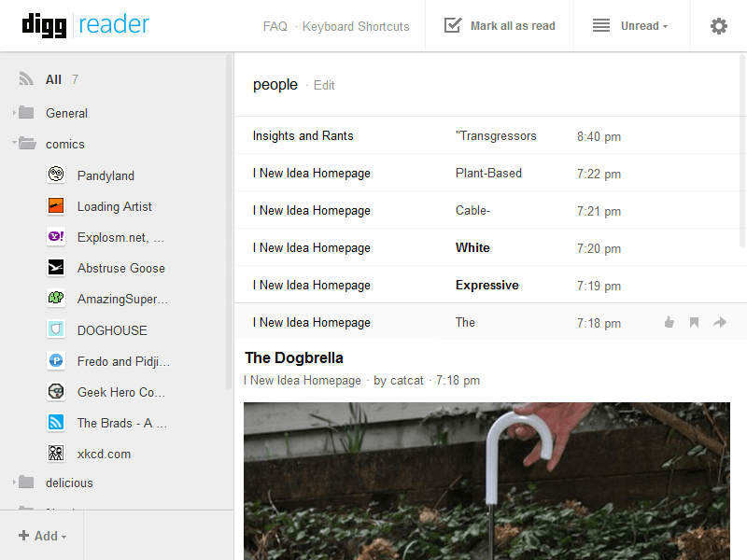Select Abstruse Goose feed label

pos(121,268)
